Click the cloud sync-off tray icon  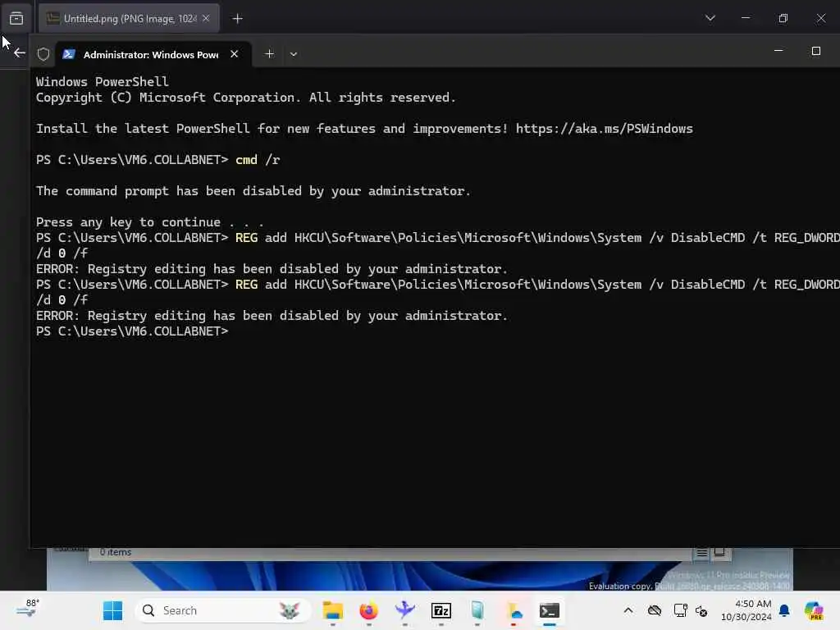(x=655, y=610)
